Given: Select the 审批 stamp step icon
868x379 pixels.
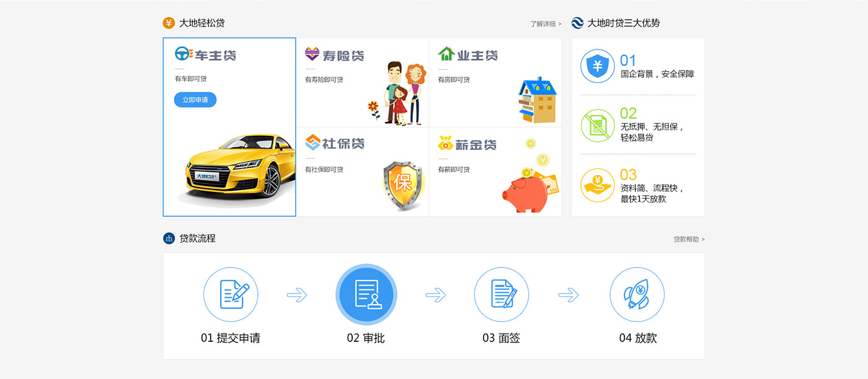Looking at the screenshot, I should pos(366,295).
